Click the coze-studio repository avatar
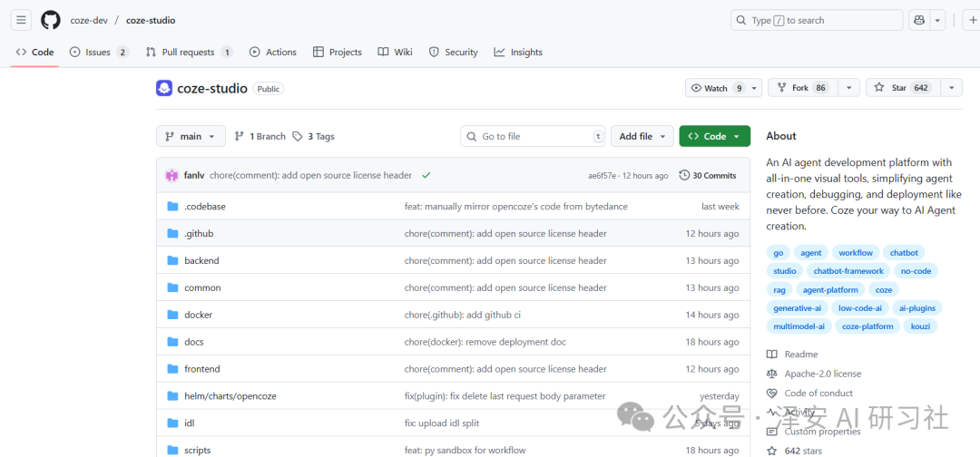Viewport: 980px width, 457px height. click(163, 88)
